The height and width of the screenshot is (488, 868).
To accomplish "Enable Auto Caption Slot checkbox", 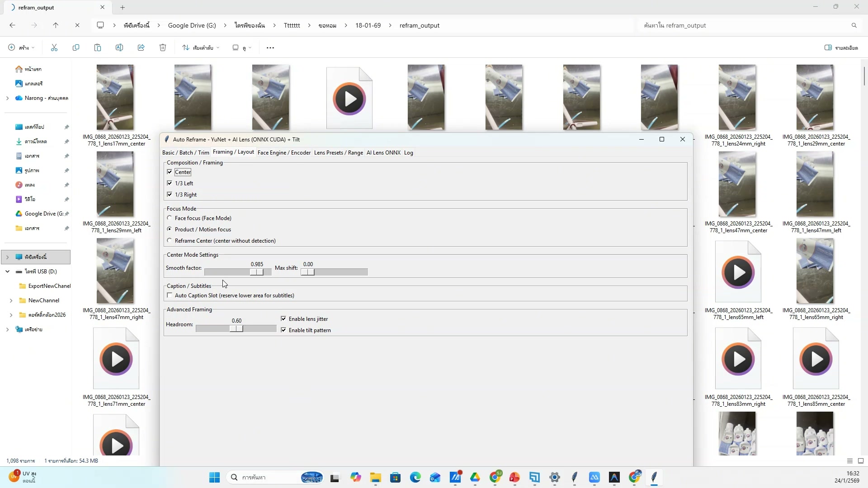I will [x=170, y=295].
